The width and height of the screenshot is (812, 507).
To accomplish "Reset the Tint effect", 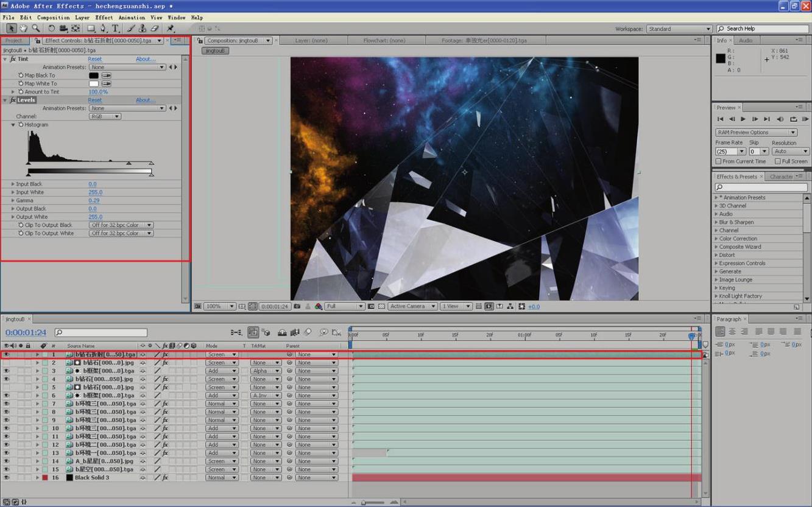I will coord(95,59).
